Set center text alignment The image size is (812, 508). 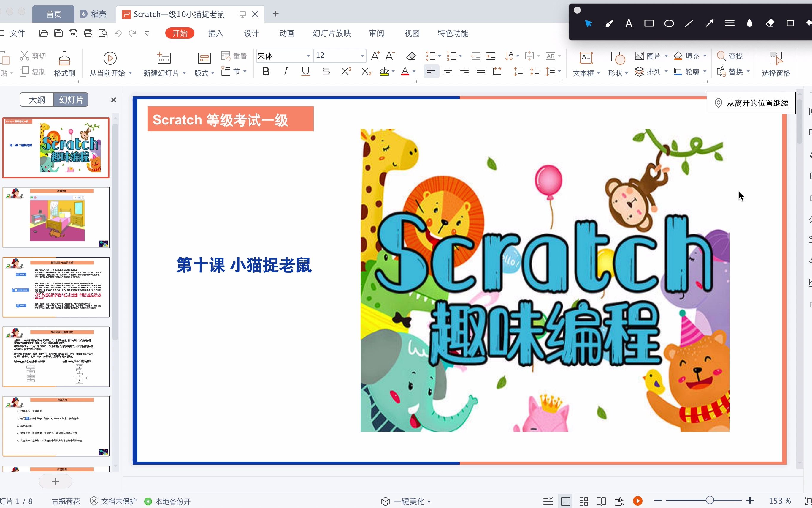448,72
